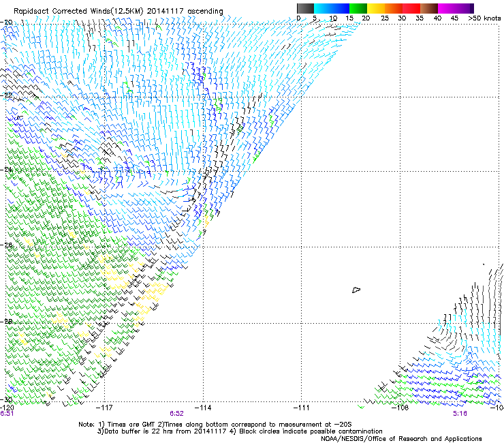This screenshot has height=443, width=504.
Task: Click the '25' legend scale label
Action: pyautogui.click(x=385, y=18)
